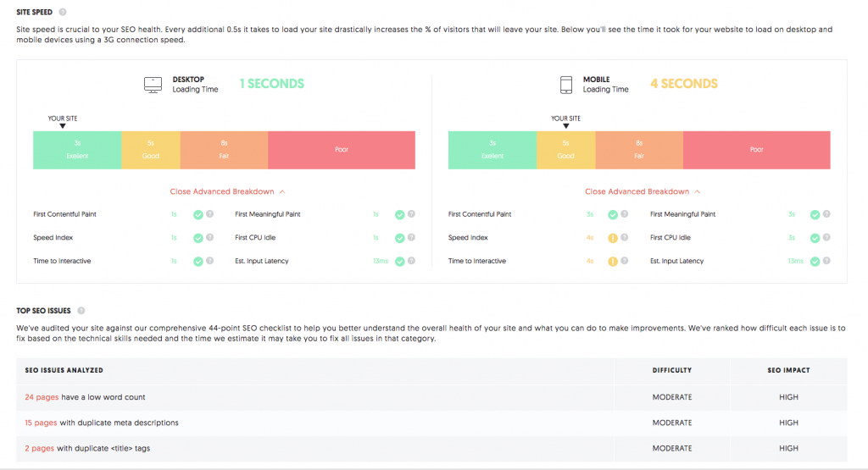Image resolution: width=868 pixels, height=470 pixels.
Task: Click green check for desktop First Contentful Paint
Action: pos(198,214)
